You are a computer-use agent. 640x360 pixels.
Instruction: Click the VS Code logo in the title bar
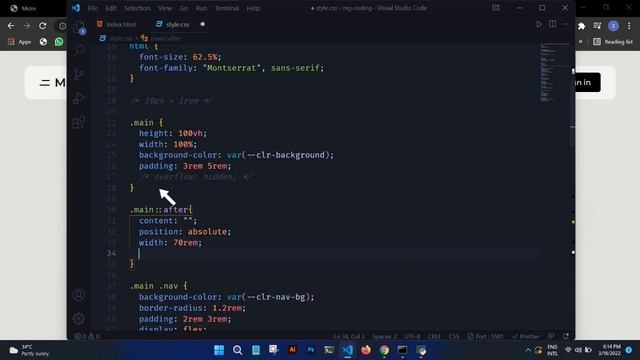76,8
